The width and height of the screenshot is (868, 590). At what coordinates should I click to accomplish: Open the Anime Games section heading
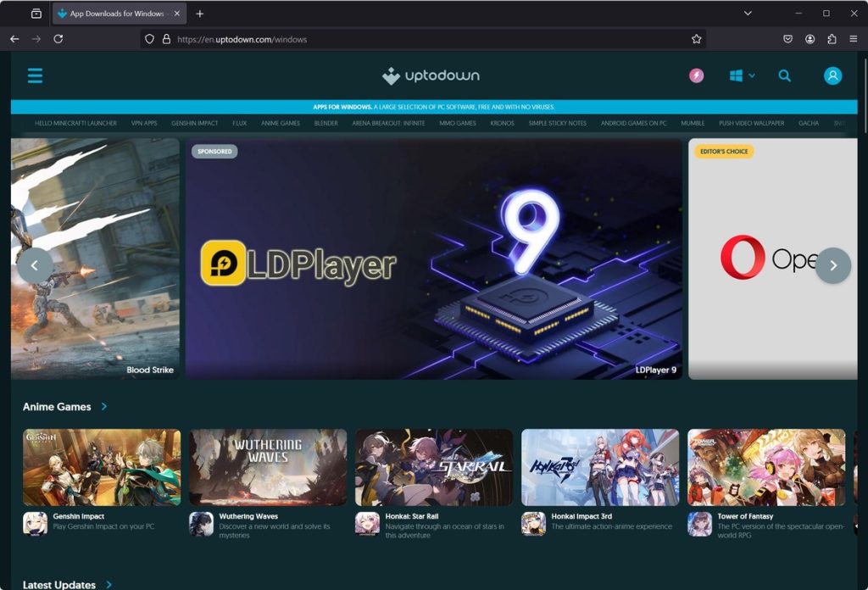coord(57,407)
